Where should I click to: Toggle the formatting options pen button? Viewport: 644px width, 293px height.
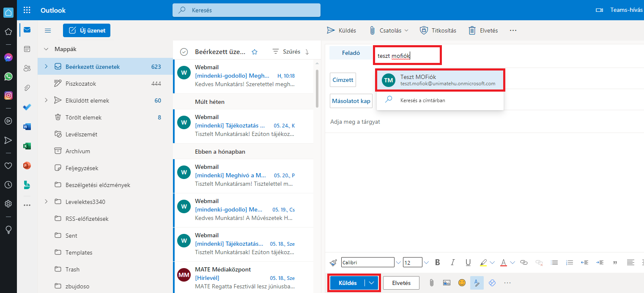point(477,283)
